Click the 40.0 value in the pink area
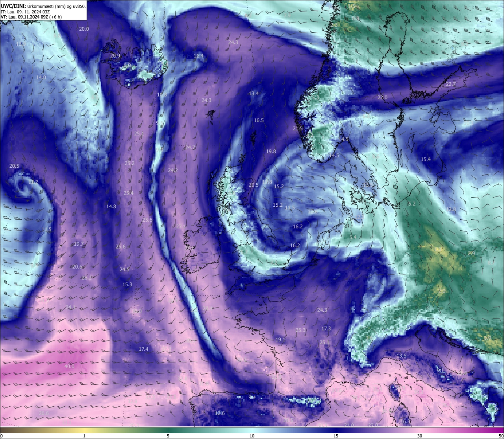This screenshot has width=504, height=439. click(69, 367)
